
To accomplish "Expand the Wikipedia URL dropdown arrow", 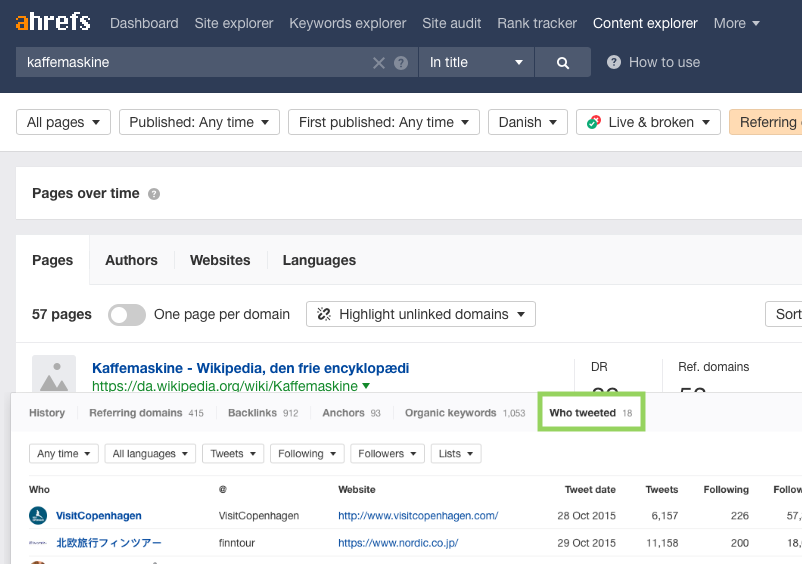I will click(x=366, y=386).
